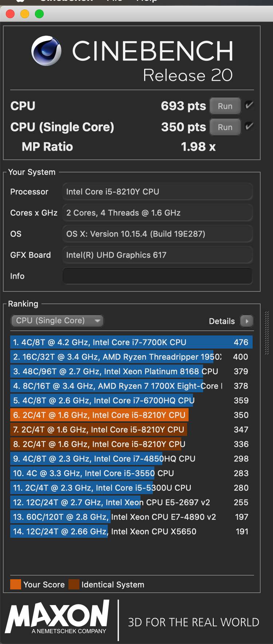Select the Intel Core i7-7700K ranking entry
Viewport: 273px width, 644px height.
109,342
